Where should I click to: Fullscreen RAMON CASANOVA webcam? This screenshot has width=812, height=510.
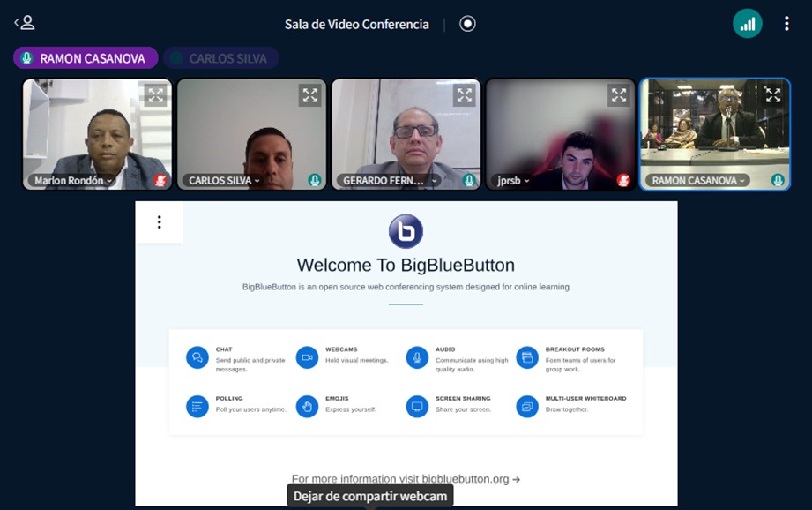[x=772, y=94]
